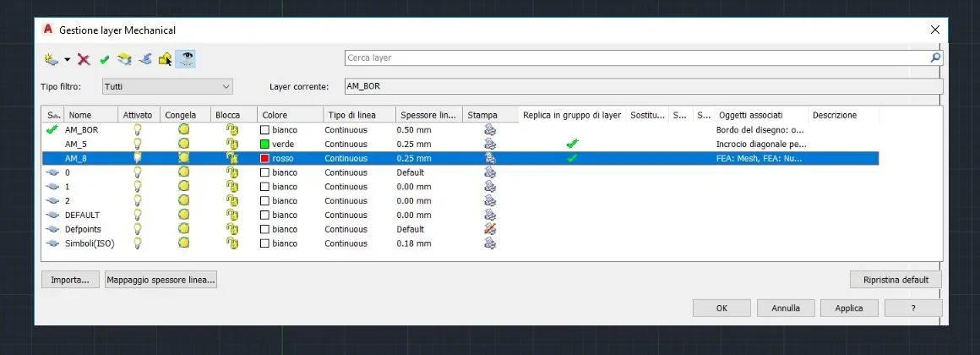This screenshot has width=980, height=355.
Task: Click the Oggetti associati column header
Action: tap(761, 115)
